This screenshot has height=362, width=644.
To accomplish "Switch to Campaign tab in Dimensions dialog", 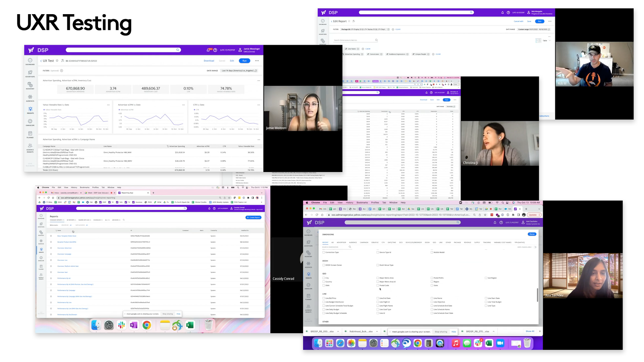I will tap(364, 243).
